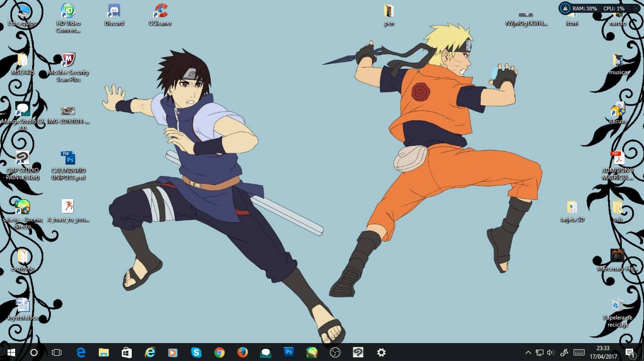The height and width of the screenshot is (361, 644).
Task: Open File Explorer from the taskbar
Action: point(104,352)
